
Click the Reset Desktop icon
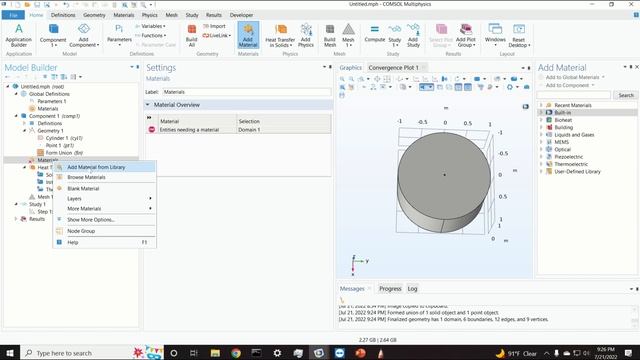(x=519, y=35)
